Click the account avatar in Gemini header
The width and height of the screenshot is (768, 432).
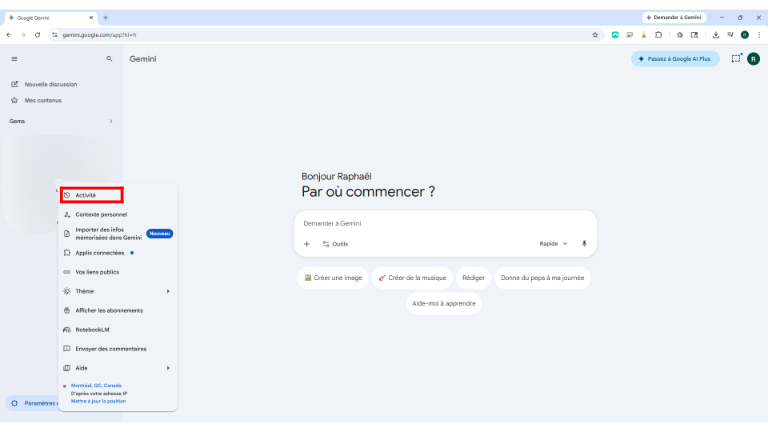click(x=754, y=59)
